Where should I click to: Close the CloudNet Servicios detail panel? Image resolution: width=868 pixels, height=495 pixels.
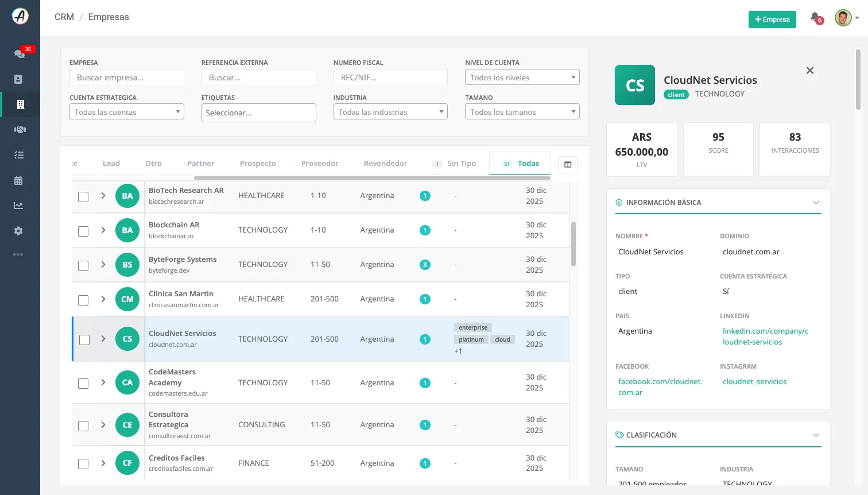coord(810,71)
